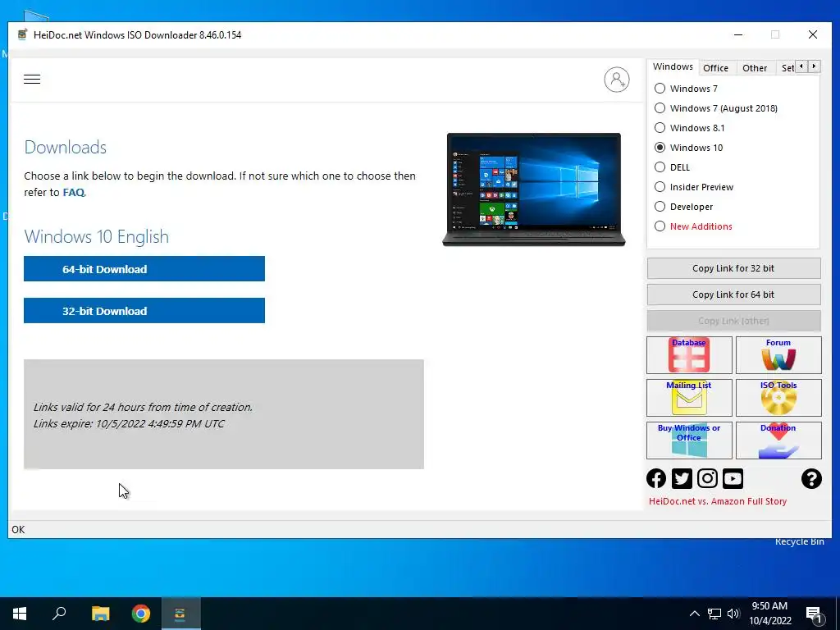Click the help question mark icon
Viewport: 840px width, 630px height.
811,478
